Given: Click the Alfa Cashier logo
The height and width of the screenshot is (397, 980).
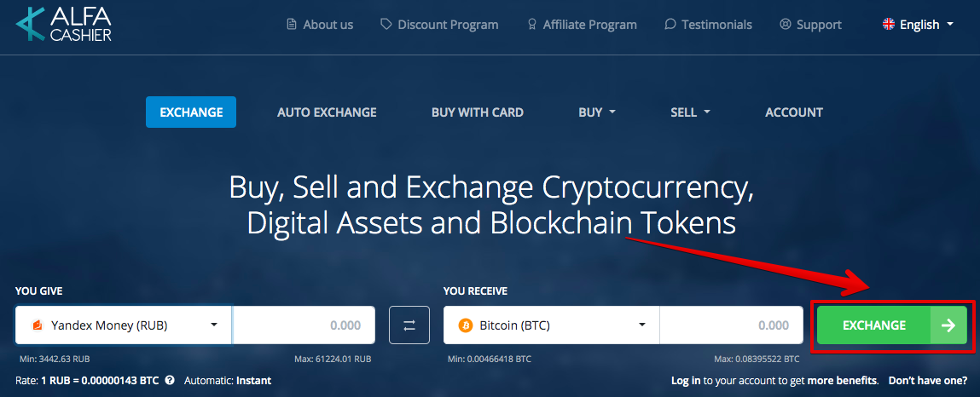Looking at the screenshot, I should click(x=64, y=25).
